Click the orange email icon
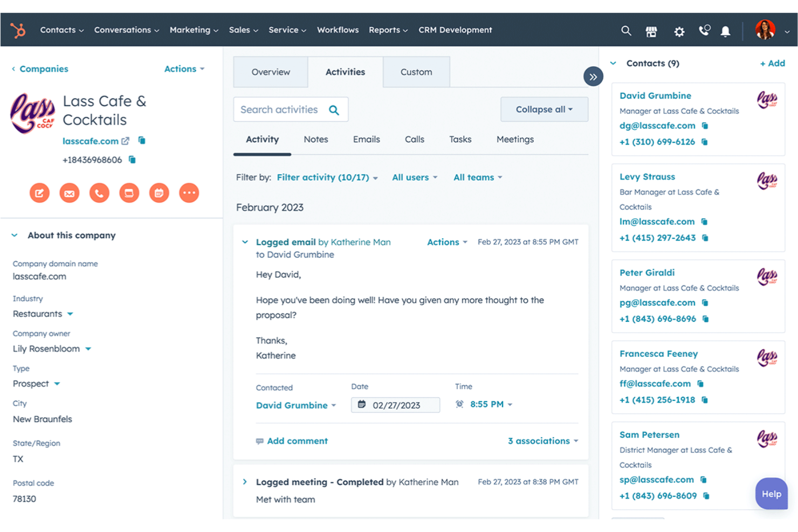Viewport: 798px width, 532px height. click(x=69, y=193)
